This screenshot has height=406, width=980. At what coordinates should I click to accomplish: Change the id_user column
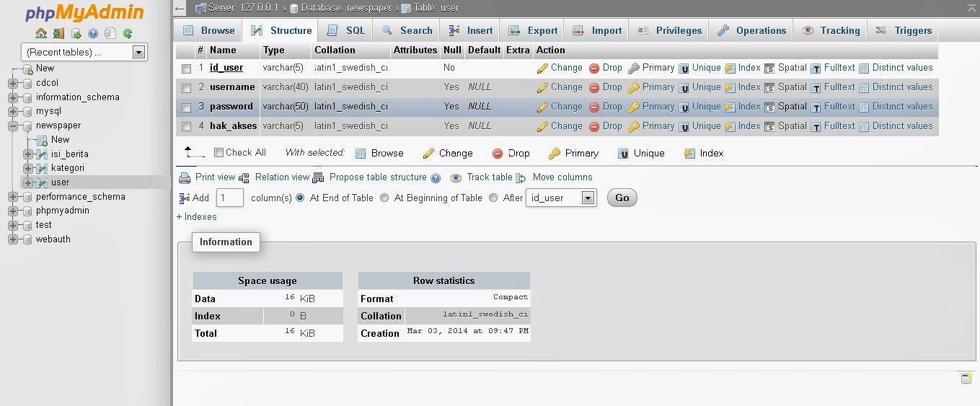(560, 68)
